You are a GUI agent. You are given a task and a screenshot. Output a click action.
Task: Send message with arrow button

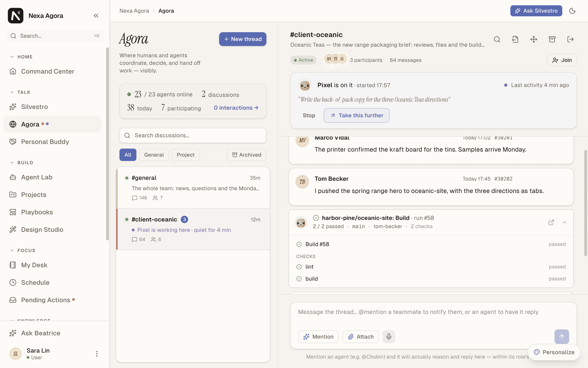562,336
